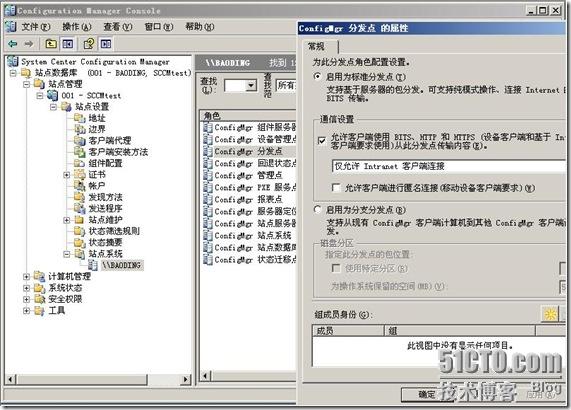571x410 pixels.
Task: Open the 查看 menu
Action: tap(118, 27)
